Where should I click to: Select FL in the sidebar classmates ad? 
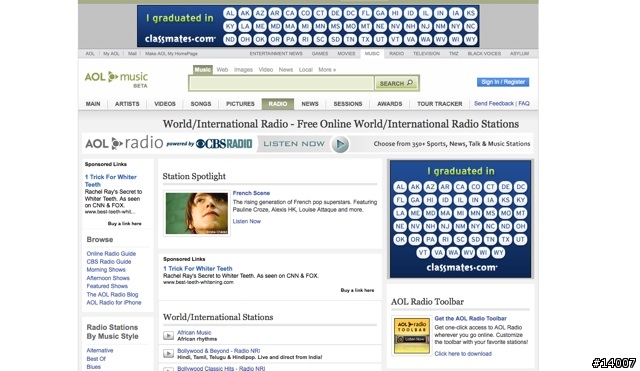[x=400, y=200]
